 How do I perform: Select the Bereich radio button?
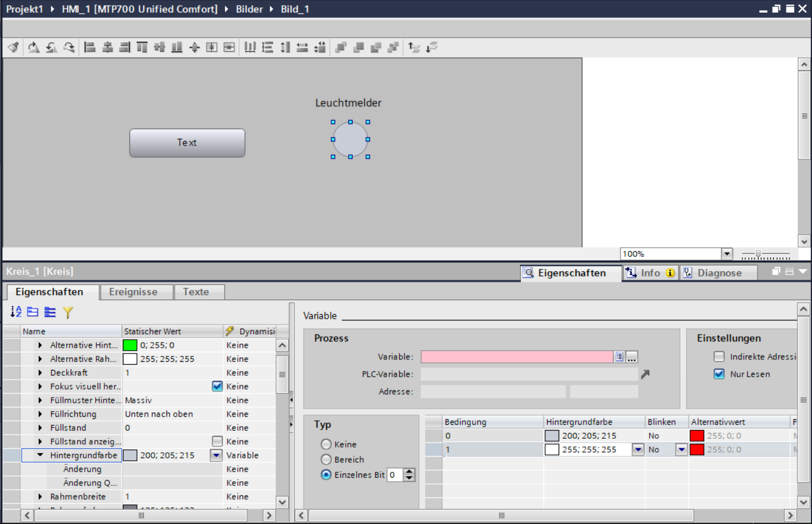[327, 460]
